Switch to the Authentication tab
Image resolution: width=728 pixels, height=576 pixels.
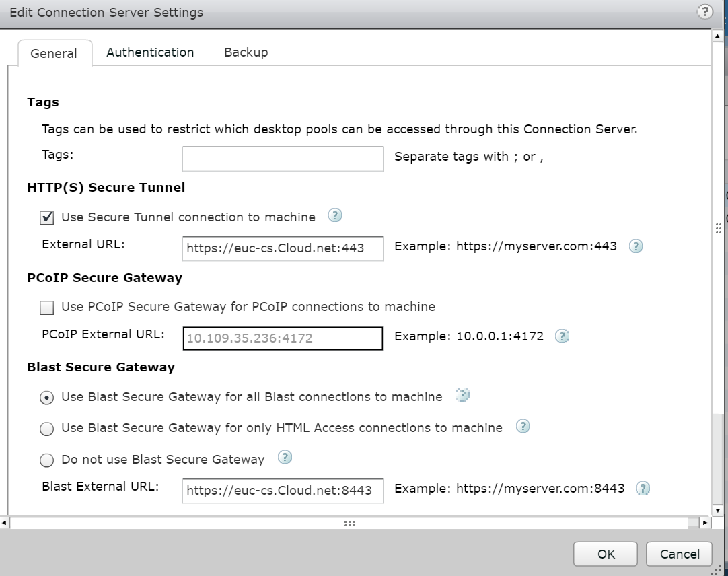tap(149, 52)
